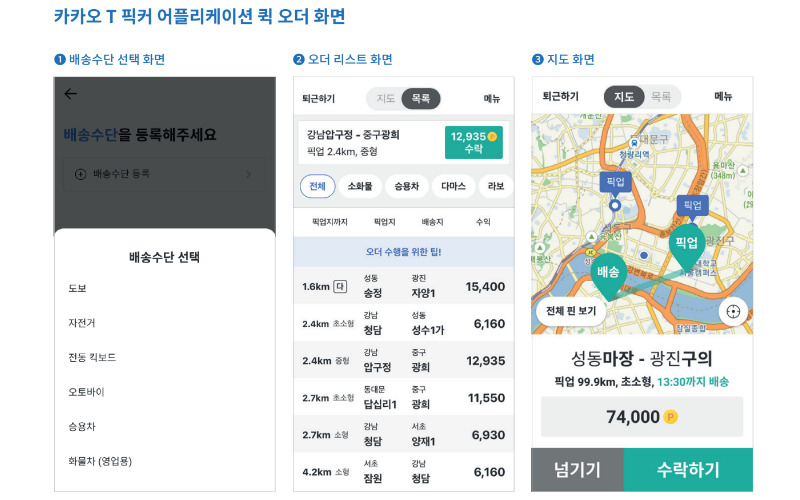Select the 다마스 filter chip
800x500 pixels.
453,186
